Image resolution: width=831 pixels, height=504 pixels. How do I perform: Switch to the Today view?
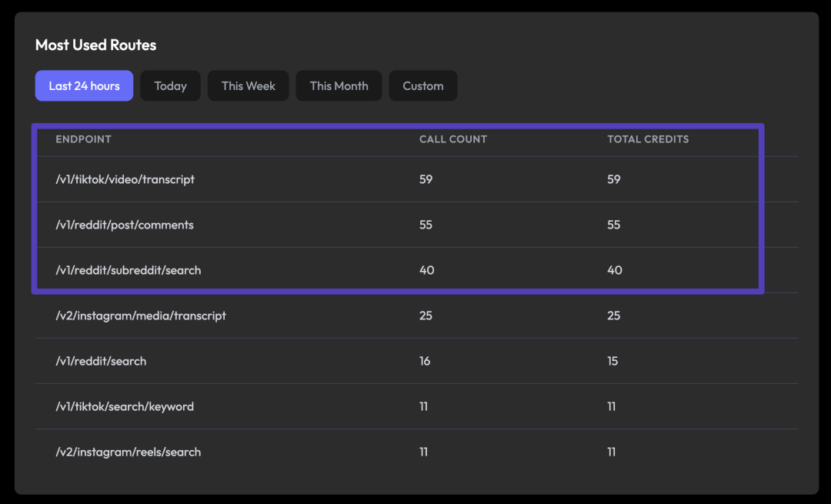pyautogui.click(x=170, y=85)
